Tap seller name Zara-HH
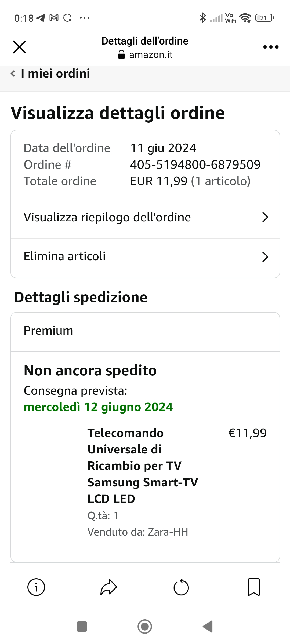The width and height of the screenshot is (290, 644). (x=168, y=532)
